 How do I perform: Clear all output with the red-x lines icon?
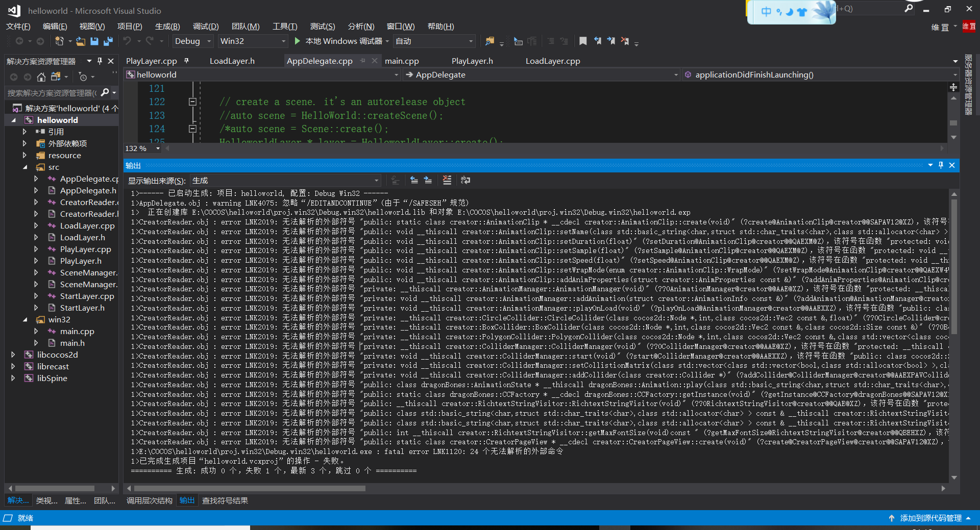tap(447, 180)
